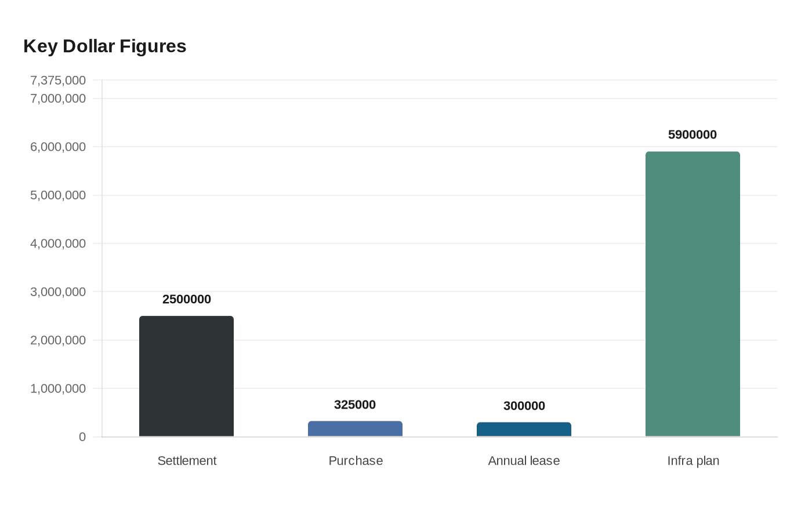Screen dimensions: 812x510
Task: Select the 325000 data label
Action: pos(355,405)
